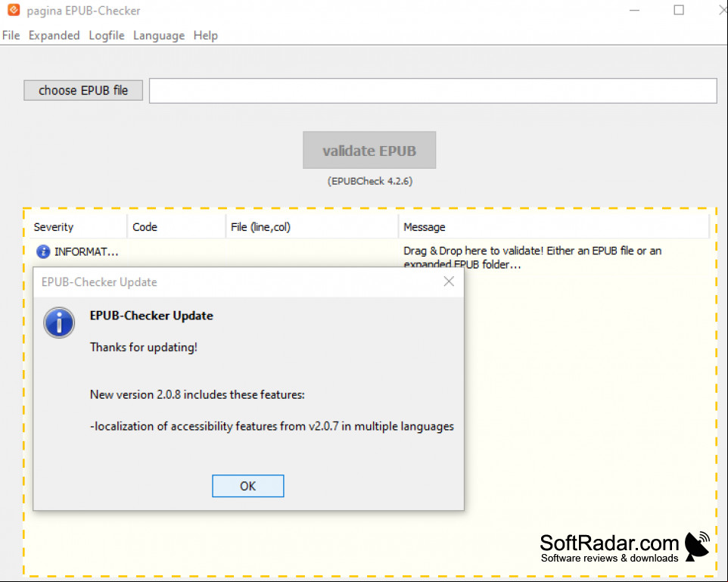Click the 'localization of accessibility features' line
Screen dimensions: 728x582
point(272,426)
